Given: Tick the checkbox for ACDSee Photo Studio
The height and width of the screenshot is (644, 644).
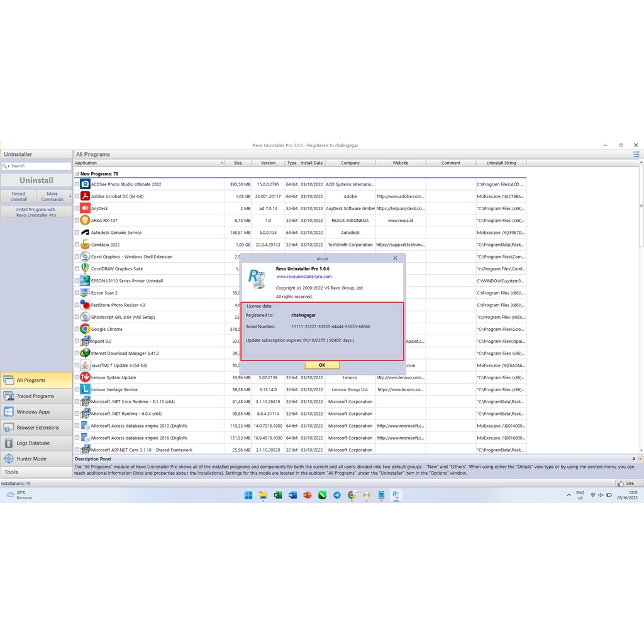Looking at the screenshot, I should pyautogui.click(x=77, y=184).
